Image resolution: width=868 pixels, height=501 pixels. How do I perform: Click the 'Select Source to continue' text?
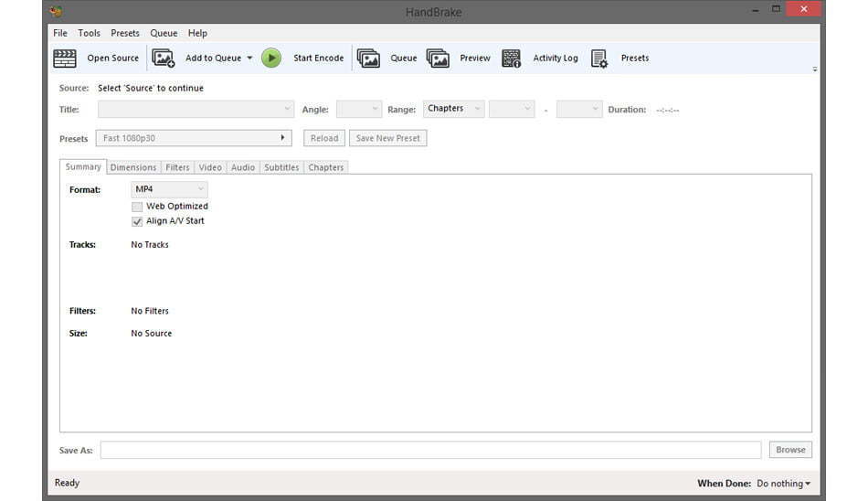[151, 88]
